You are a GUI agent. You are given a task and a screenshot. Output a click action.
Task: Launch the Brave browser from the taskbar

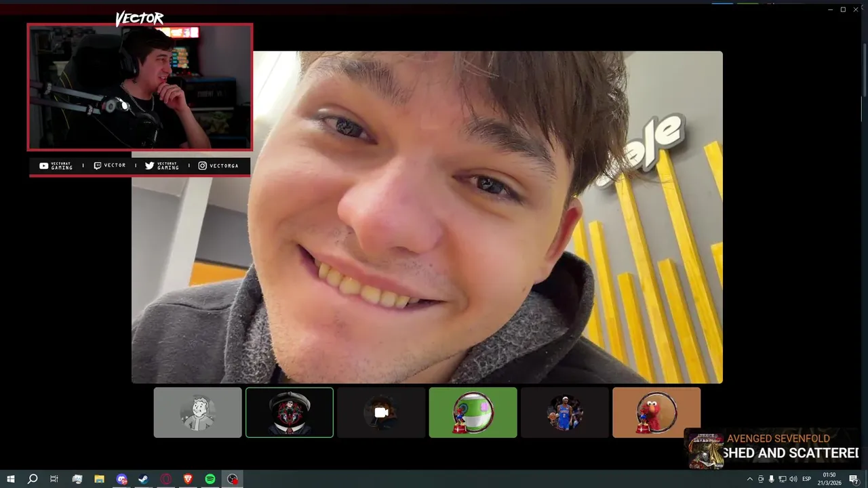[188, 479]
